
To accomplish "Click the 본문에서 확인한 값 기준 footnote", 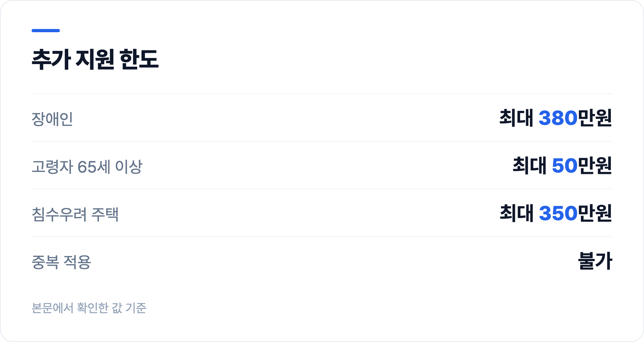I will (89, 308).
